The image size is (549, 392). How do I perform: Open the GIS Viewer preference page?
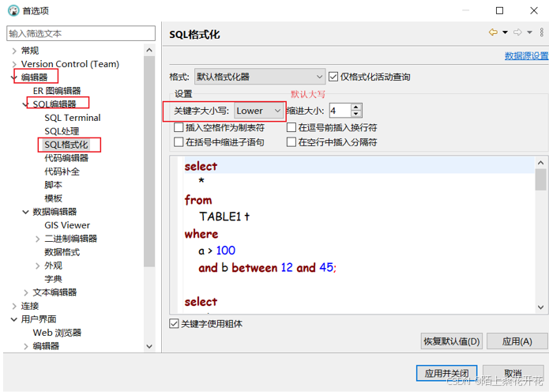(x=67, y=225)
